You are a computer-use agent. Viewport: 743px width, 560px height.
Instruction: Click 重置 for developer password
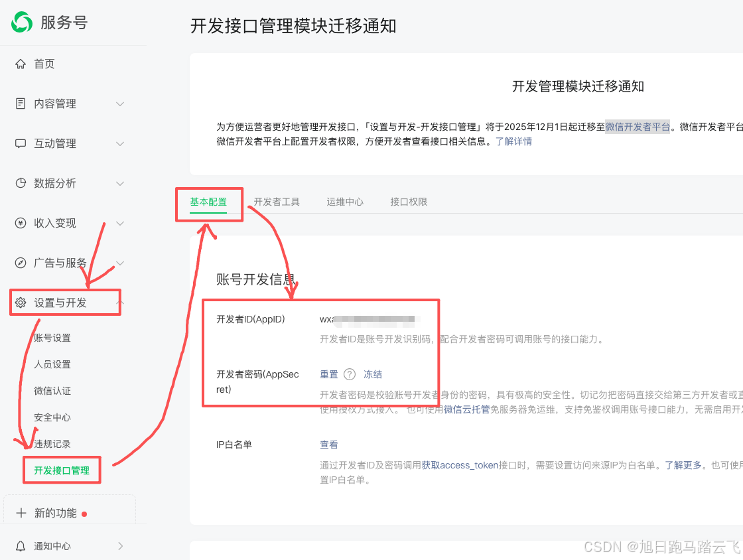(329, 374)
